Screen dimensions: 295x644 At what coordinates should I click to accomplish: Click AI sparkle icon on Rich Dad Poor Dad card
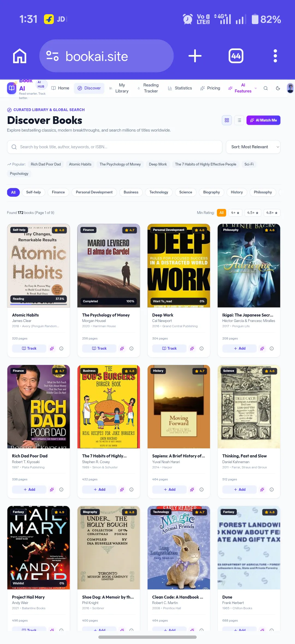(52, 489)
